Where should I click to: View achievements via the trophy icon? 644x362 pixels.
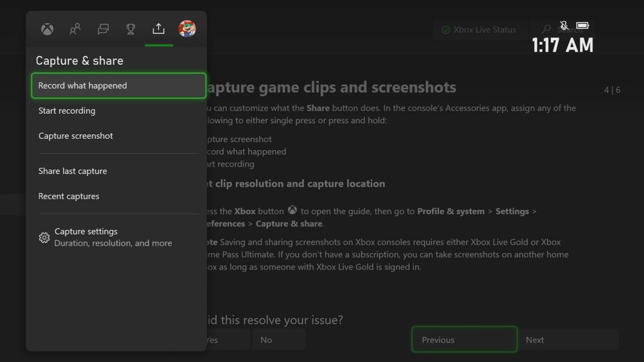131,29
